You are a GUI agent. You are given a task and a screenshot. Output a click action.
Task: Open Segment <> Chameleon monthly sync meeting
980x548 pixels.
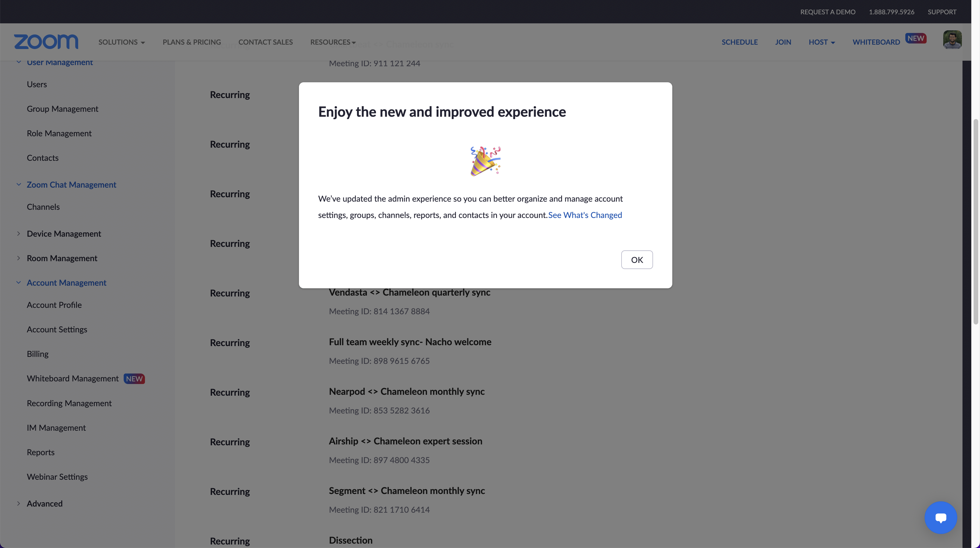pyautogui.click(x=407, y=491)
